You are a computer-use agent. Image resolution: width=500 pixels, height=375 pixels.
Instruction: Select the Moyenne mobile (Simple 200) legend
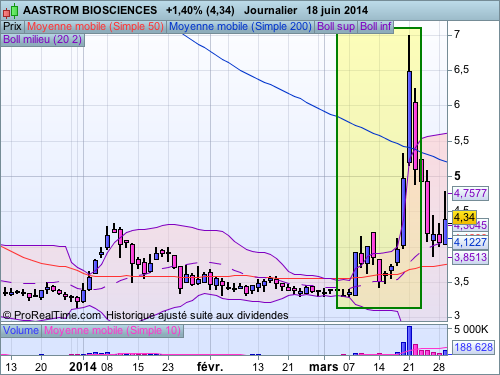click(240, 26)
